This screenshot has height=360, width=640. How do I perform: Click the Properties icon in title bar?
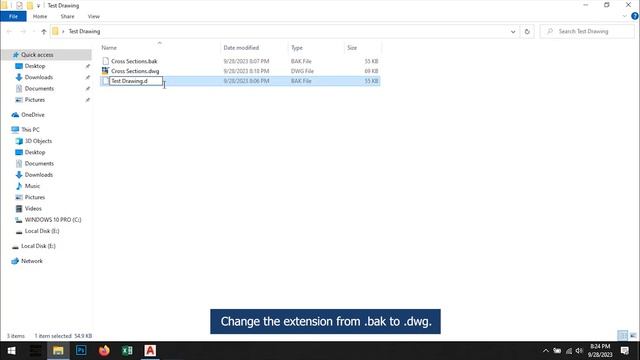[19, 6]
